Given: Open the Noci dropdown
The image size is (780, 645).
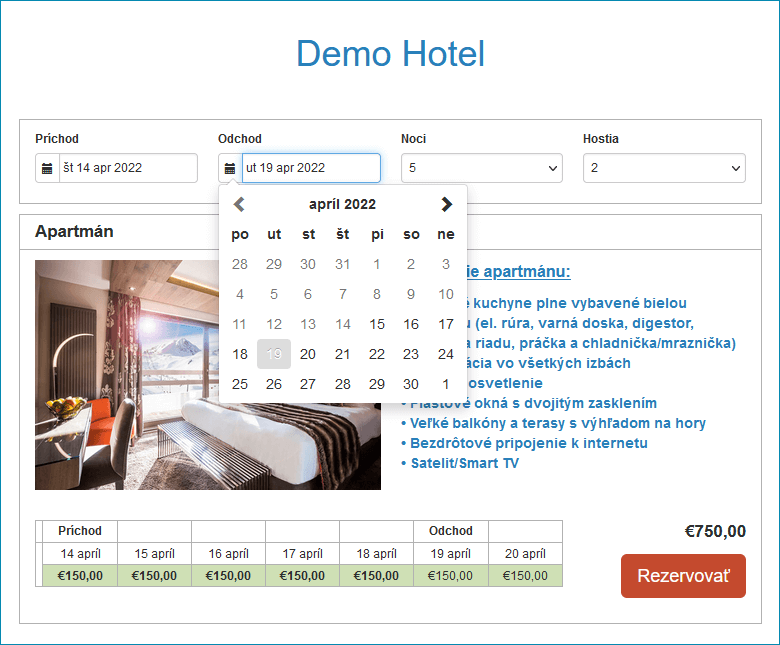Looking at the screenshot, I should 483,168.
